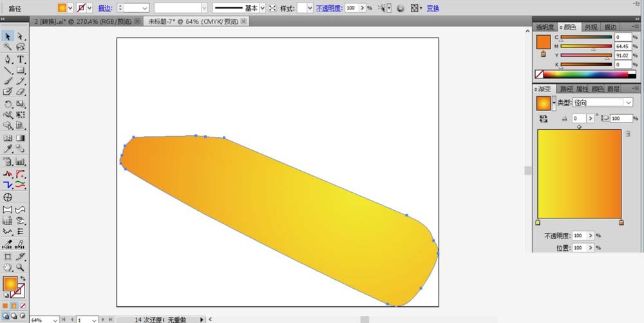Select the Direct Selection tool

pos(20,36)
